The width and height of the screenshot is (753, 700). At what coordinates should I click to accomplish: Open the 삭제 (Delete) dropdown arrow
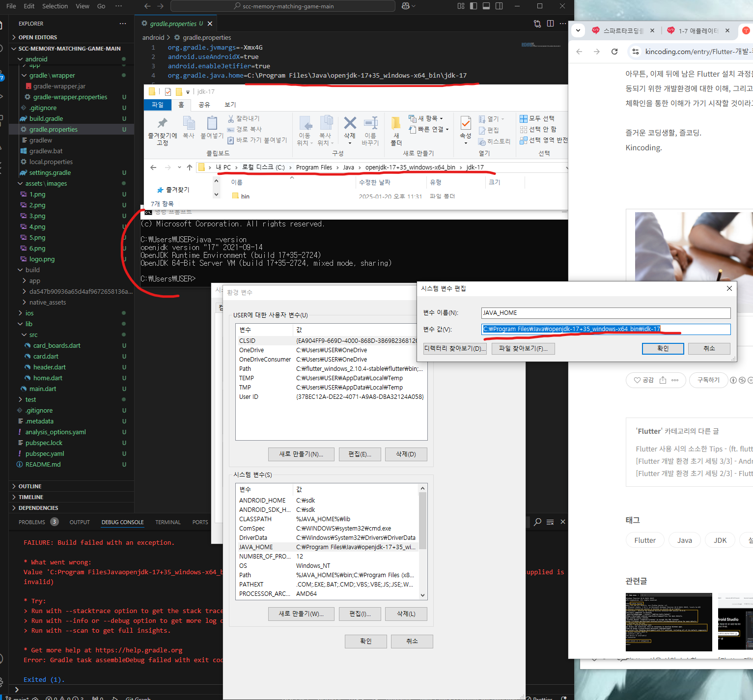[x=350, y=143]
